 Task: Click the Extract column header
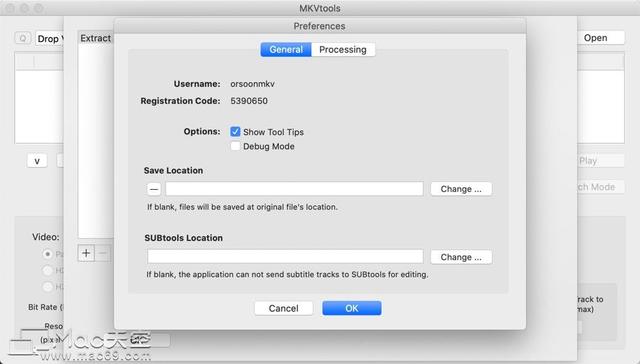click(x=96, y=38)
